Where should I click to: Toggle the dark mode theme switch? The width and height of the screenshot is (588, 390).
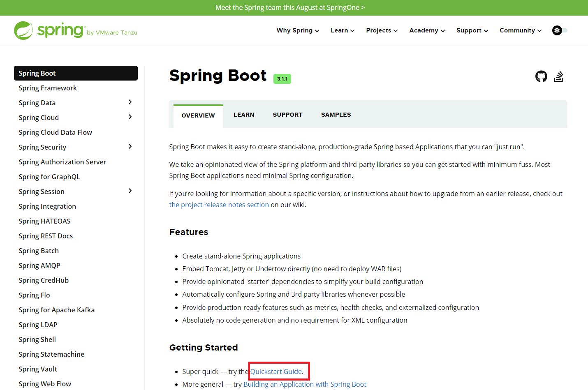click(560, 30)
